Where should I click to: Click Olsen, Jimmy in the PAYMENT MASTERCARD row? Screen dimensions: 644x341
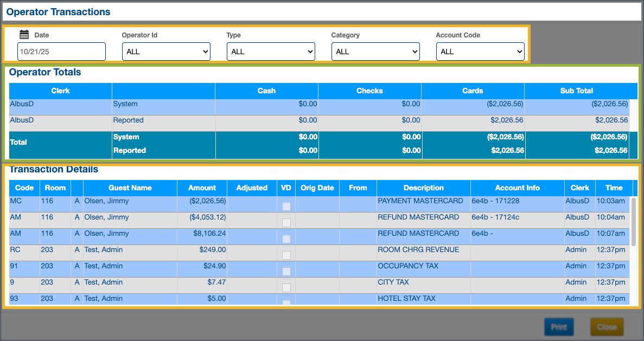click(x=106, y=201)
